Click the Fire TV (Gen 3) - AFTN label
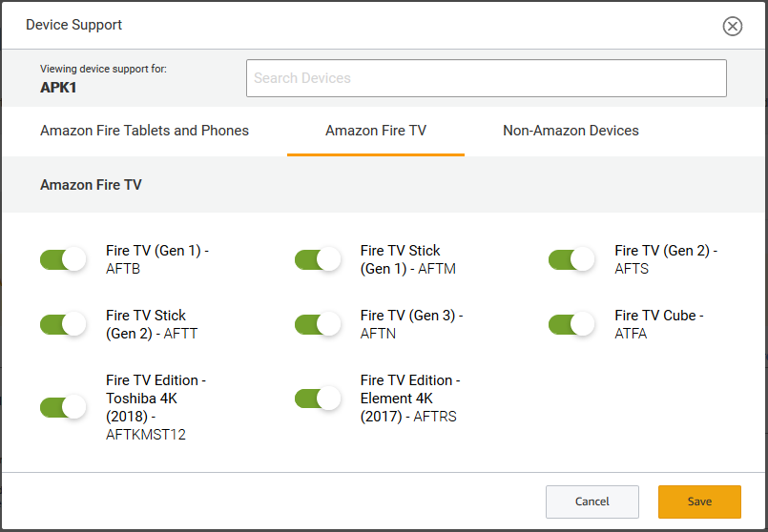Image resolution: width=768 pixels, height=532 pixels. (410, 324)
